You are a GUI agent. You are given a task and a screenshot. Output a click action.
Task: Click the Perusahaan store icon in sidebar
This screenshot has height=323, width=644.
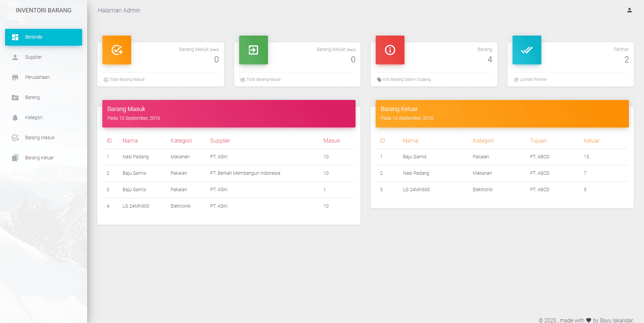(15, 77)
